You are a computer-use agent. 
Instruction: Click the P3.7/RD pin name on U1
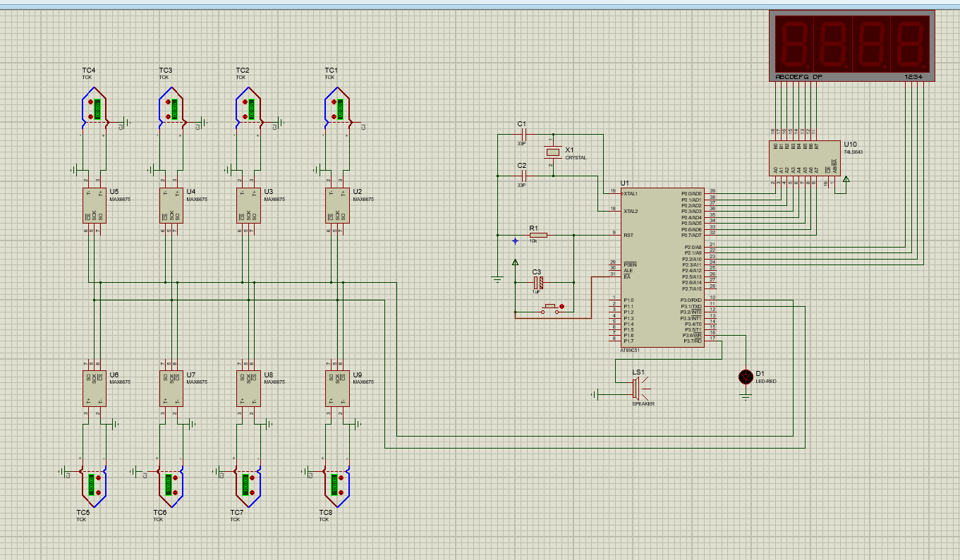pyautogui.click(x=693, y=341)
